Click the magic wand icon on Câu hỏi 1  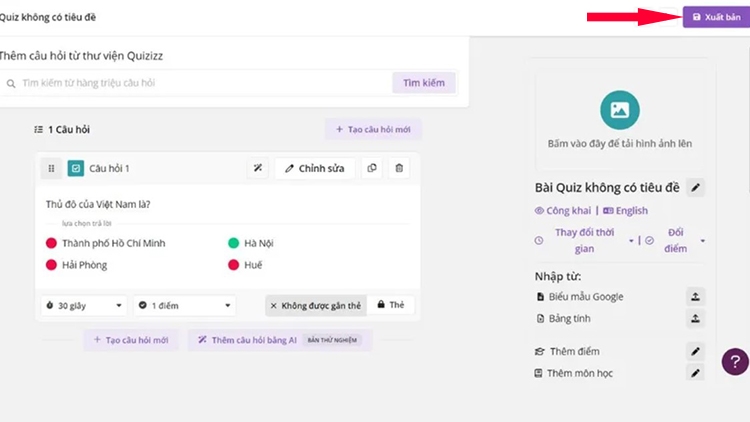click(258, 168)
